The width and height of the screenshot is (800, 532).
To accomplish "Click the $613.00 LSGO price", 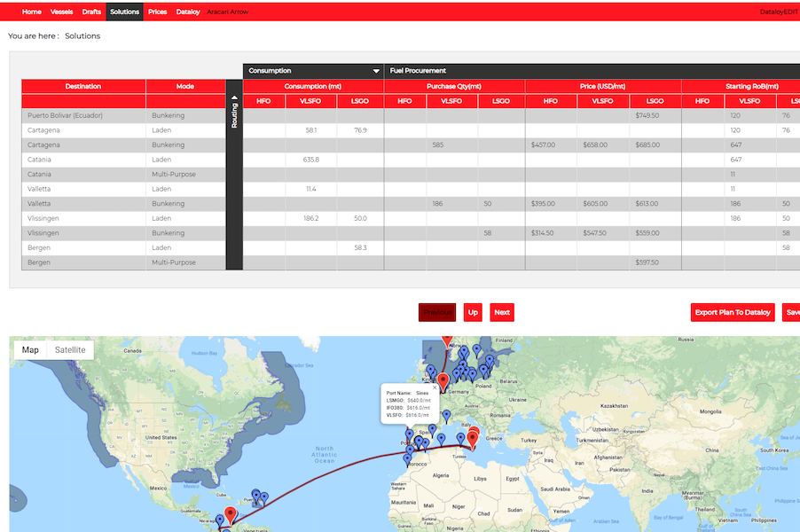I will 647,204.
